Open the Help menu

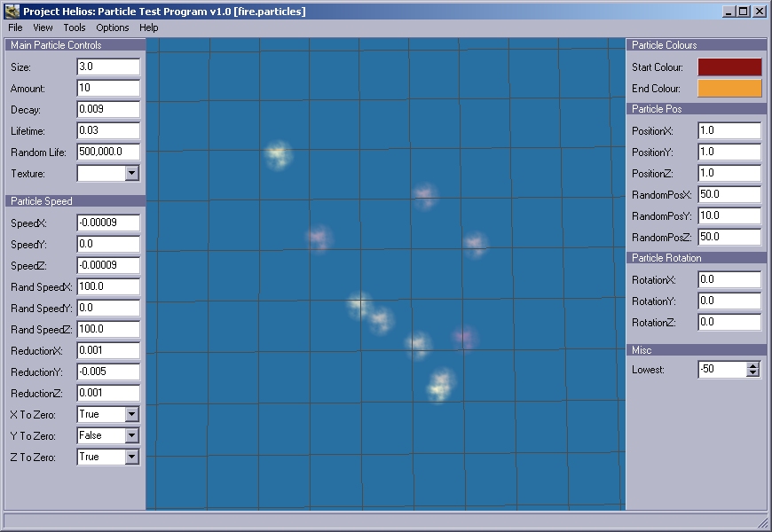(148, 27)
